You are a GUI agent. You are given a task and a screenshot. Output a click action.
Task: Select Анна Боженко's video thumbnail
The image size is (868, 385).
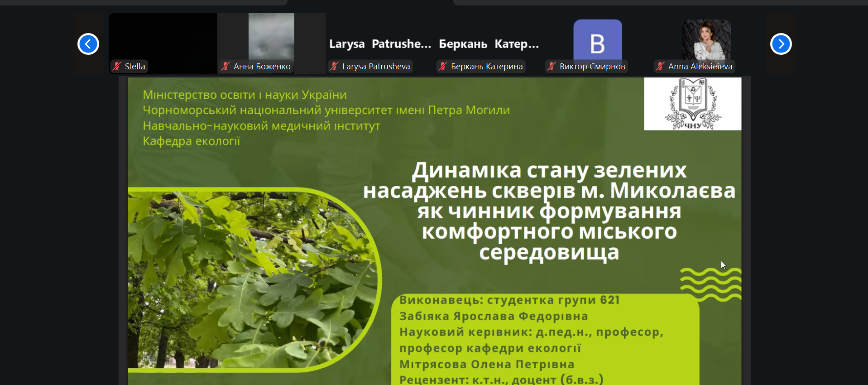pyautogui.click(x=271, y=36)
